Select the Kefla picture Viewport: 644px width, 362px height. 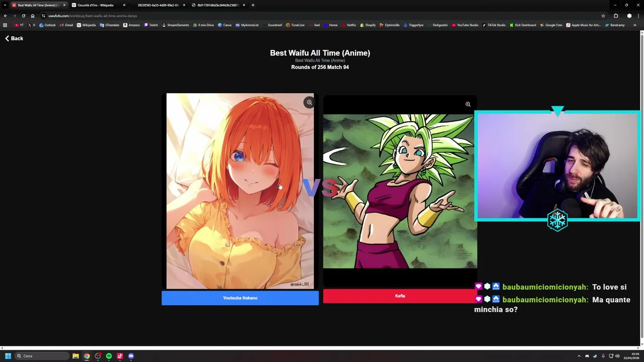pos(400,191)
